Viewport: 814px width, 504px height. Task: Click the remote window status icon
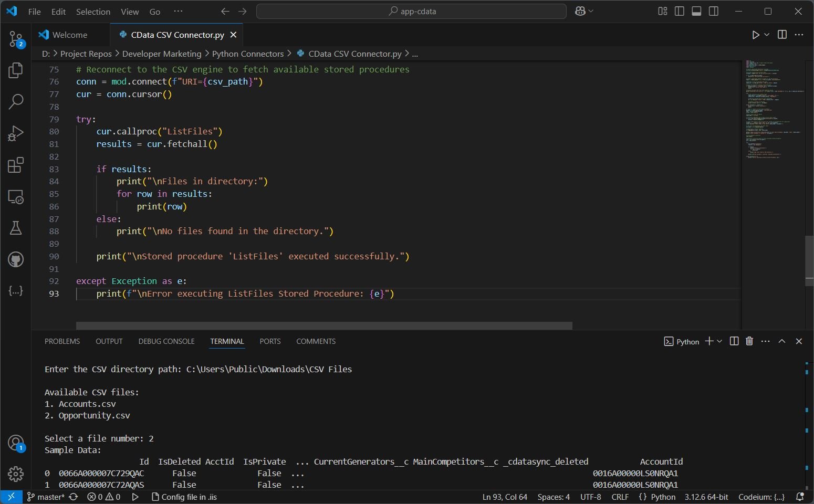(x=11, y=497)
